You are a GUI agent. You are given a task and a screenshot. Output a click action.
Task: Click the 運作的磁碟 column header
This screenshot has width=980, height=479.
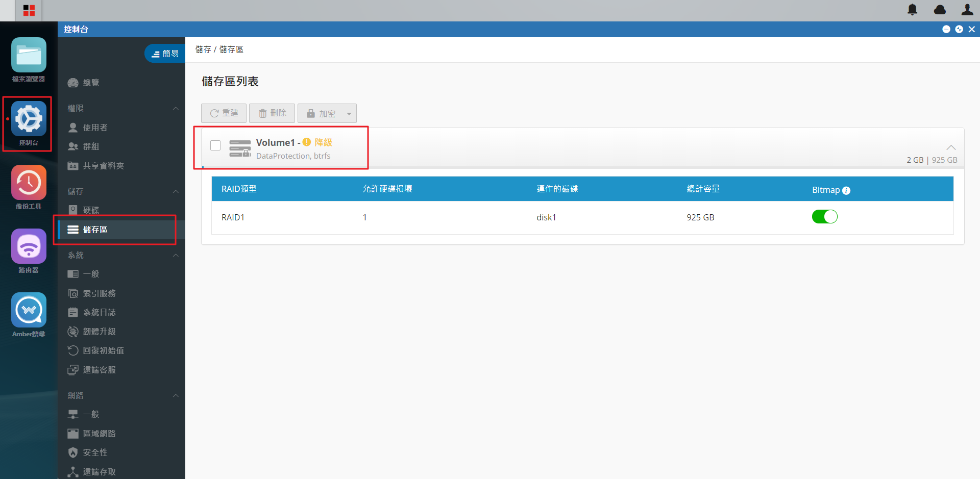click(x=557, y=189)
